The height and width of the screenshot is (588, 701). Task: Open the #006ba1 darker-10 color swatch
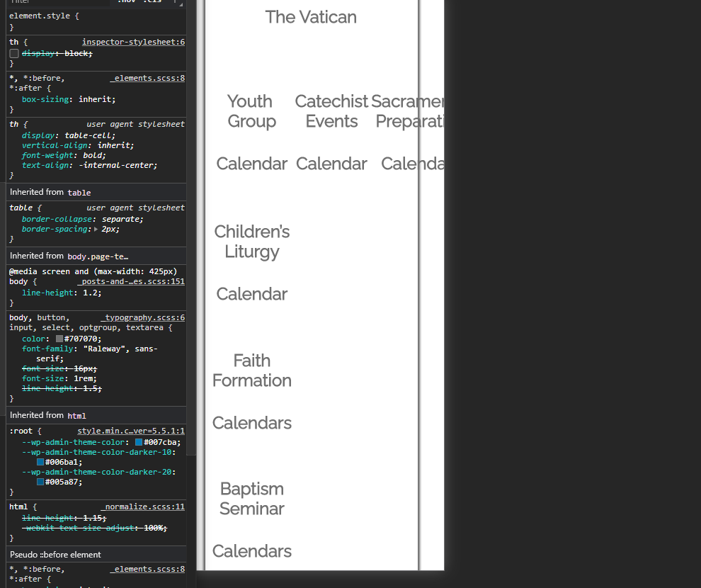[x=40, y=462]
